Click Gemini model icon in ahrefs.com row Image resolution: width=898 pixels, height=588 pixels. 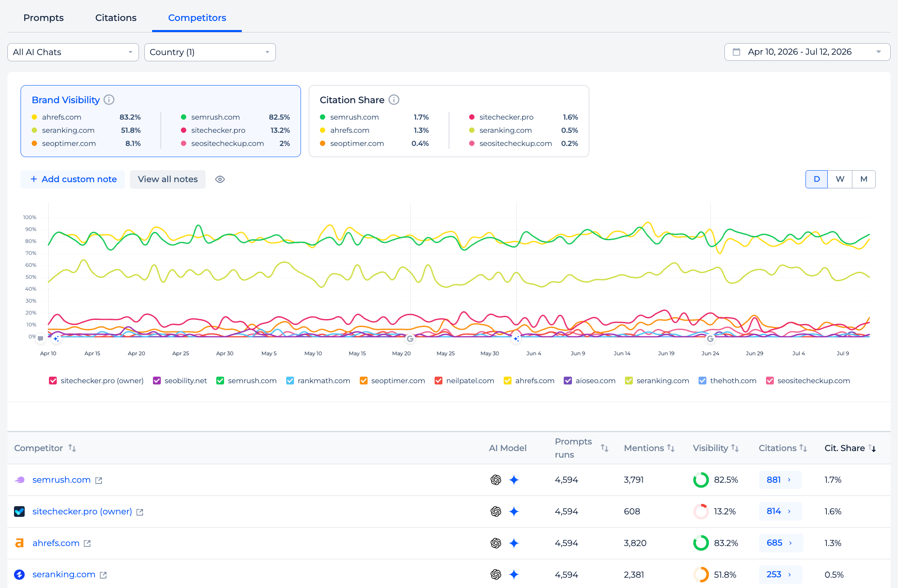(x=514, y=543)
